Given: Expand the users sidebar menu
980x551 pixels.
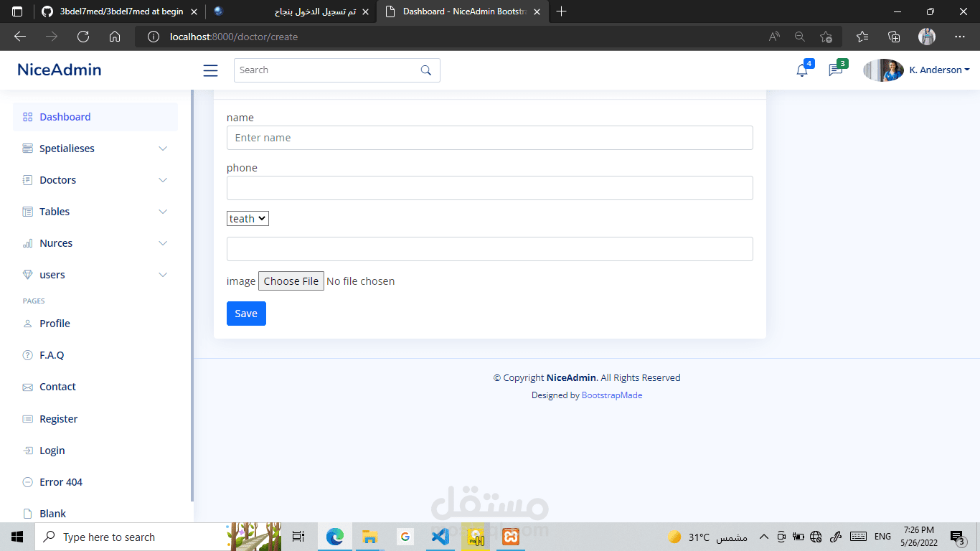Looking at the screenshot, I should pyautogui.click(x=95, y=275).
